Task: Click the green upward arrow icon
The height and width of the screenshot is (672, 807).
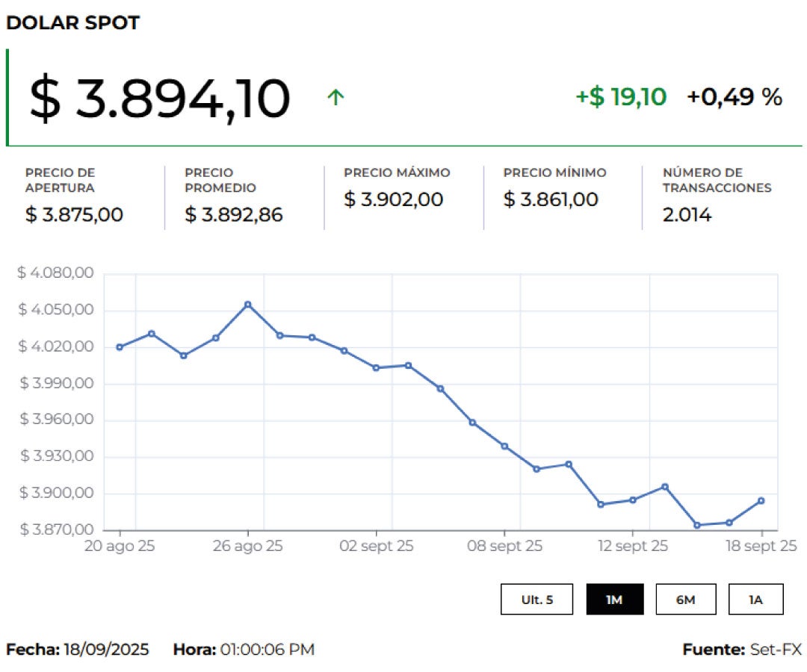Action: click(336, 97)
